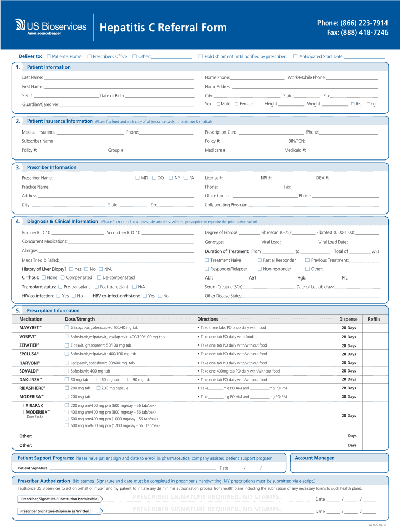The height and width of the screenshot is (532, 400).
Task: Click the Anticipated Start Date field
Action: coord(364,56)
